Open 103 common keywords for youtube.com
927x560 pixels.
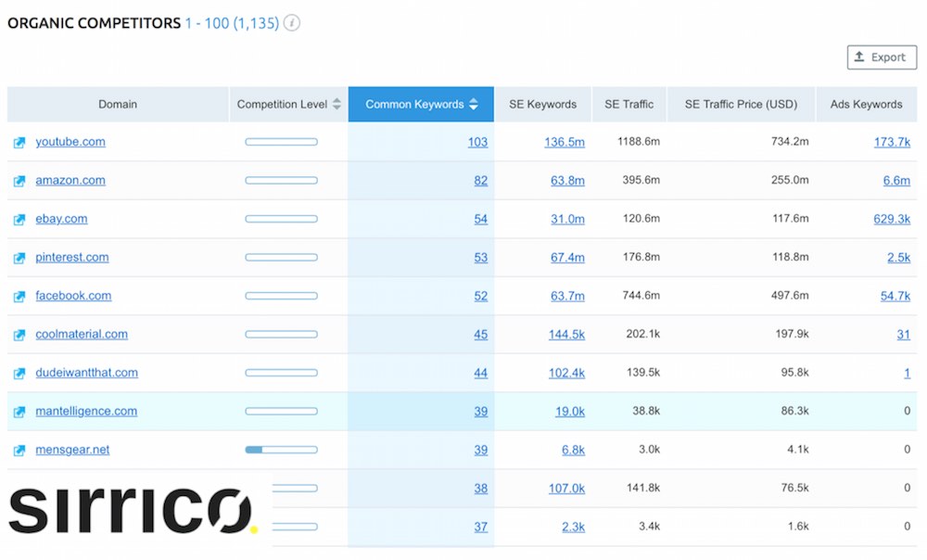(477, 142)
